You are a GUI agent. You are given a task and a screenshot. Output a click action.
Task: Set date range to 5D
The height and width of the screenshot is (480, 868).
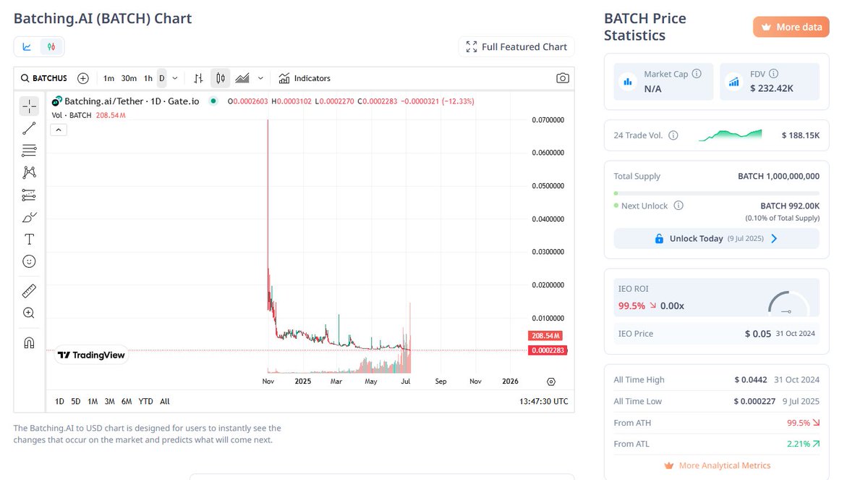76,401
